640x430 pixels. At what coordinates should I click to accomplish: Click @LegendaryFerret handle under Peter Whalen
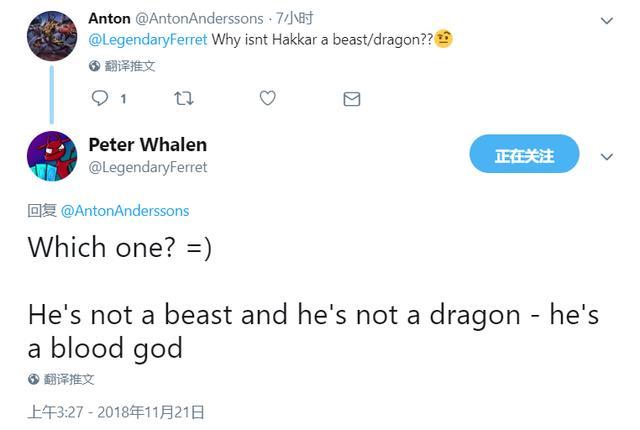point(148,167)
